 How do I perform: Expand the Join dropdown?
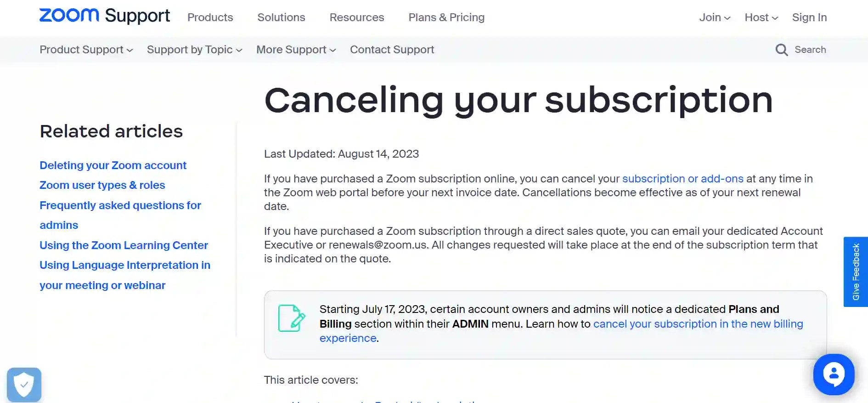tap(715, 17)
